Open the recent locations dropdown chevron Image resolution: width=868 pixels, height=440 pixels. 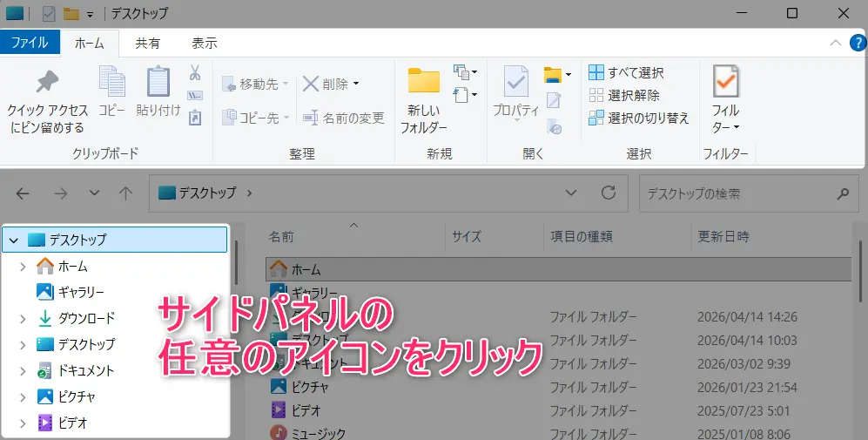tap(94, 193)
